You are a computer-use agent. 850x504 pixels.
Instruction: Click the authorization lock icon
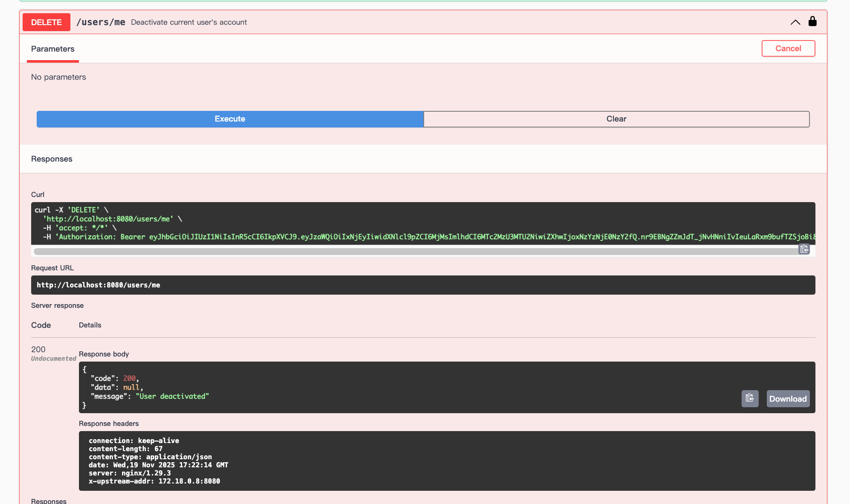pos(812,21)
